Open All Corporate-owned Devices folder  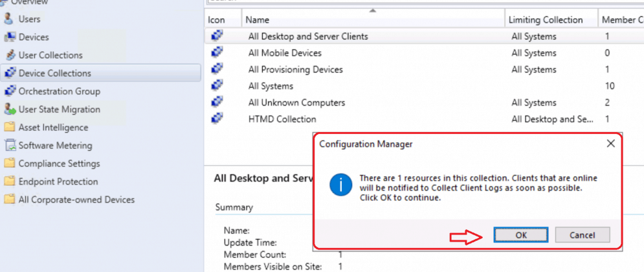[x=76, y=199]
